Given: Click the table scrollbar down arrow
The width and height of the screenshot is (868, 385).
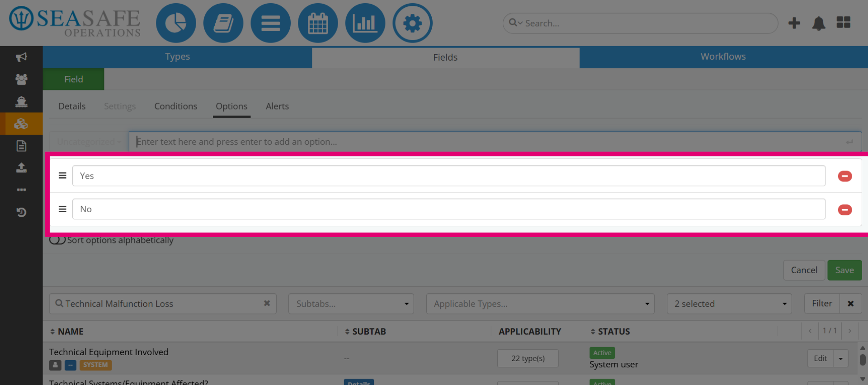Looking at the screenshot, I should (863, 379).
